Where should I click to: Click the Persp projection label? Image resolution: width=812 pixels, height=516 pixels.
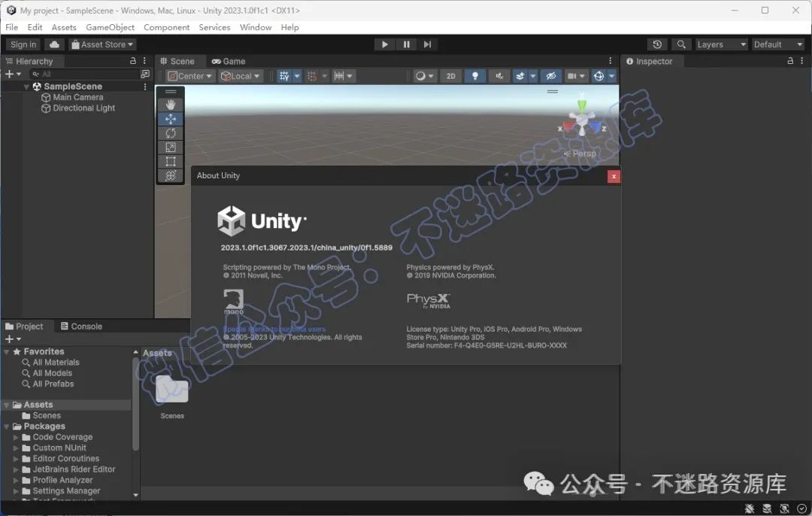pyautogui.click(x=584, y=153)
